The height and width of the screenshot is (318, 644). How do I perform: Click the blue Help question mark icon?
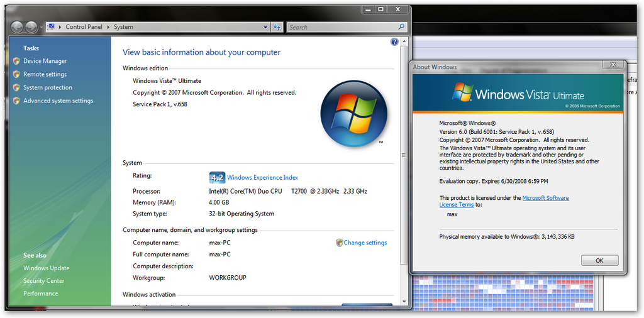point(394,41)
